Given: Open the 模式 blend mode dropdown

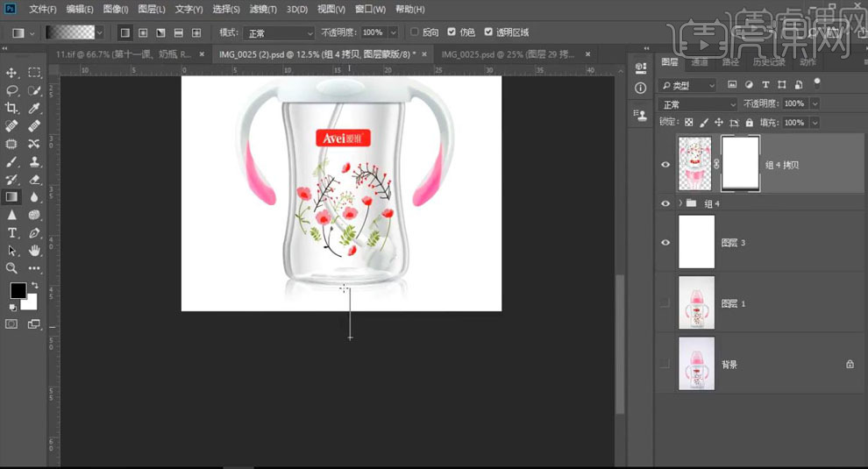Looking at the screenshot, I should (279, 33).
